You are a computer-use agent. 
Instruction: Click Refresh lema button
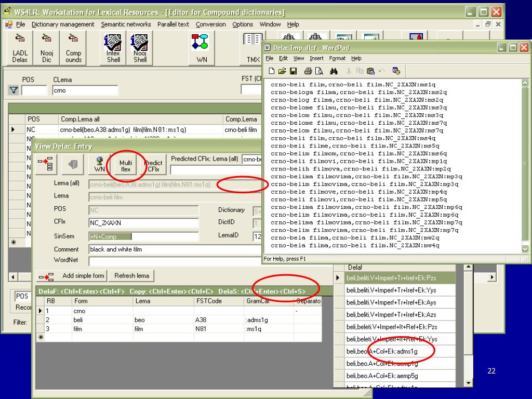131,276
